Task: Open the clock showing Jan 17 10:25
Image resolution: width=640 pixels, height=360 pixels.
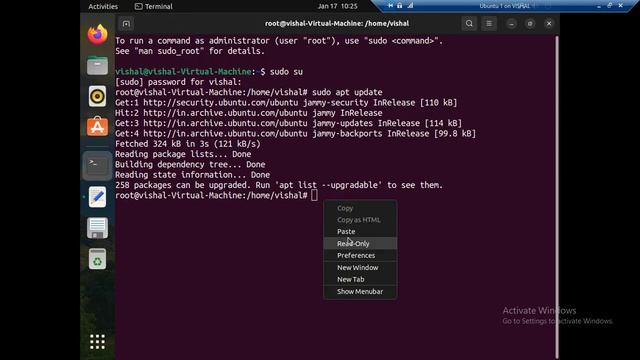Action: click(x=338, y=6)
